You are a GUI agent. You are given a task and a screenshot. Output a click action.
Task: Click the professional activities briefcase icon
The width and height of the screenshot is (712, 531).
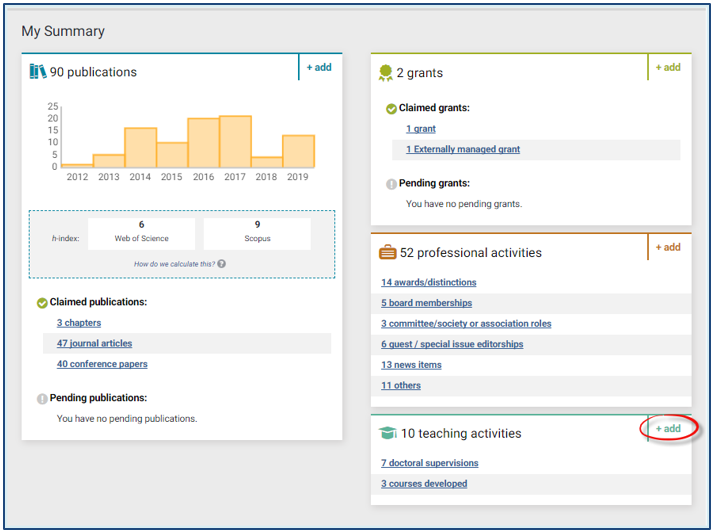(388, 253)
